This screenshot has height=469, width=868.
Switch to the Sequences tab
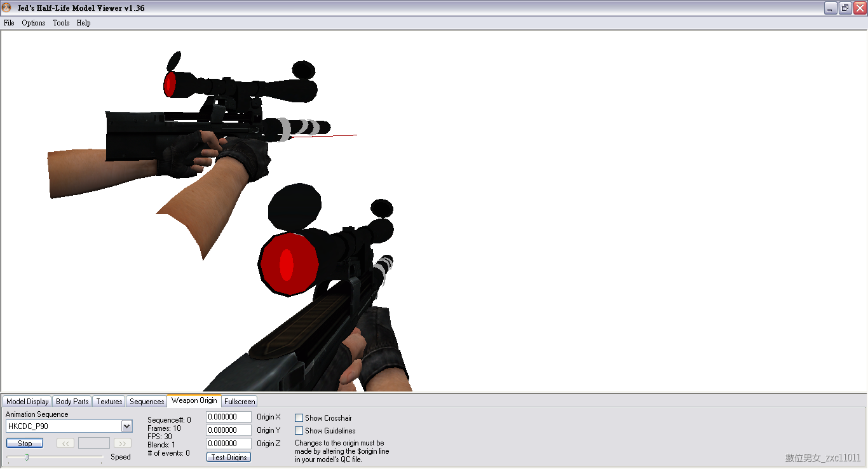(147, 401)
